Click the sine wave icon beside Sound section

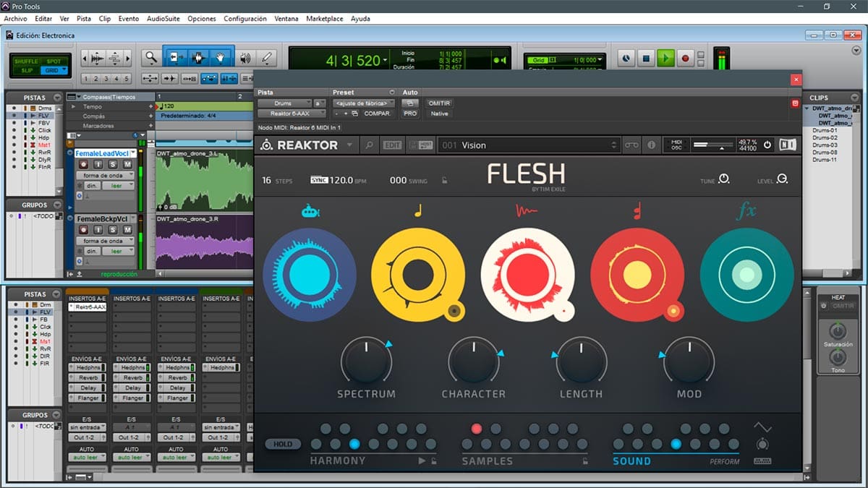[x=762, y=427]
